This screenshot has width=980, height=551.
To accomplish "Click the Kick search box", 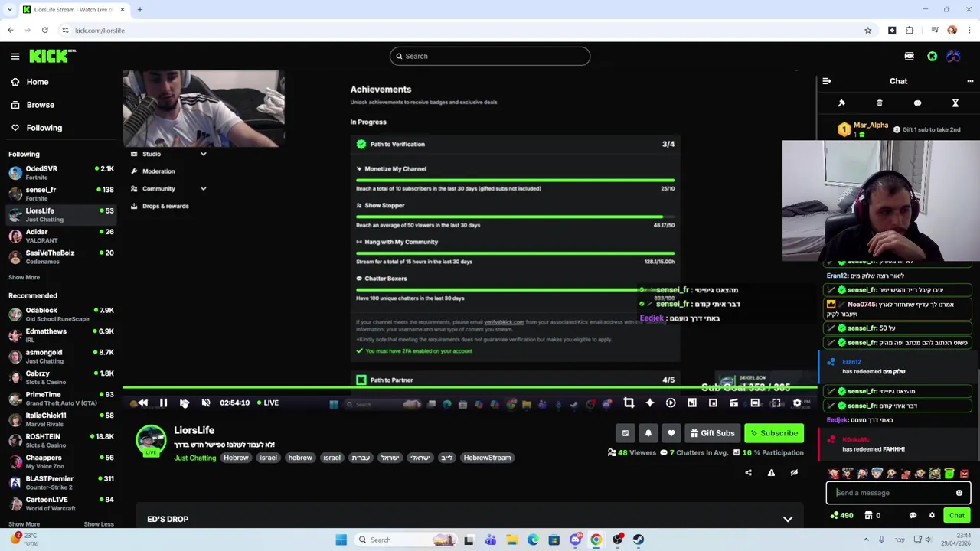I will tap(490, 56).
